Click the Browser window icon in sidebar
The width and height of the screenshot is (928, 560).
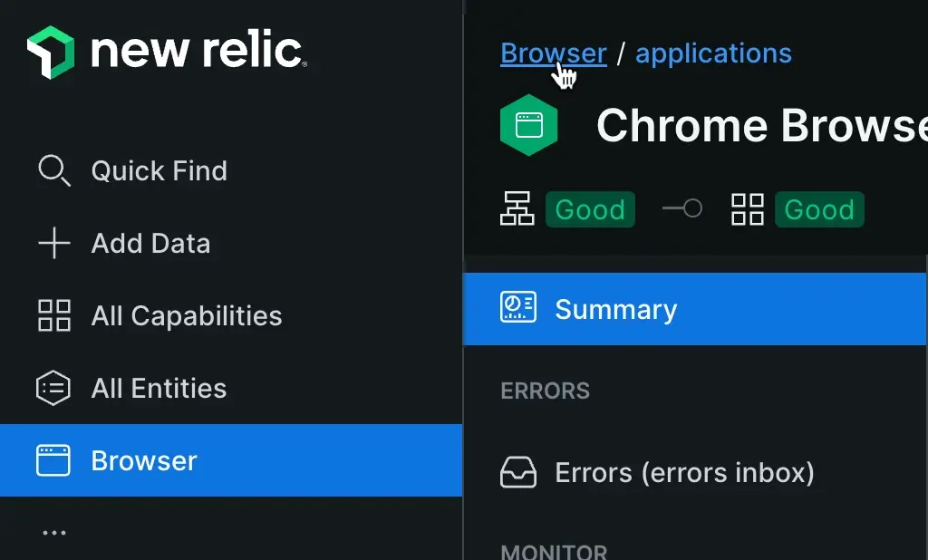(53, 460)
